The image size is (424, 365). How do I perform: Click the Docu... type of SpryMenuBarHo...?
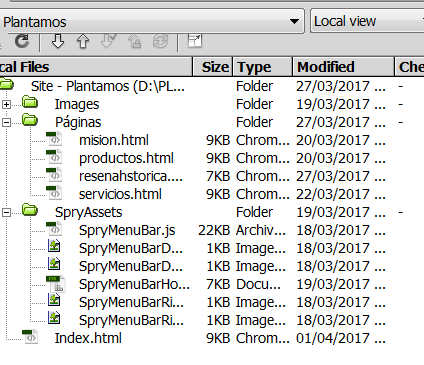[x=258, y=284]
